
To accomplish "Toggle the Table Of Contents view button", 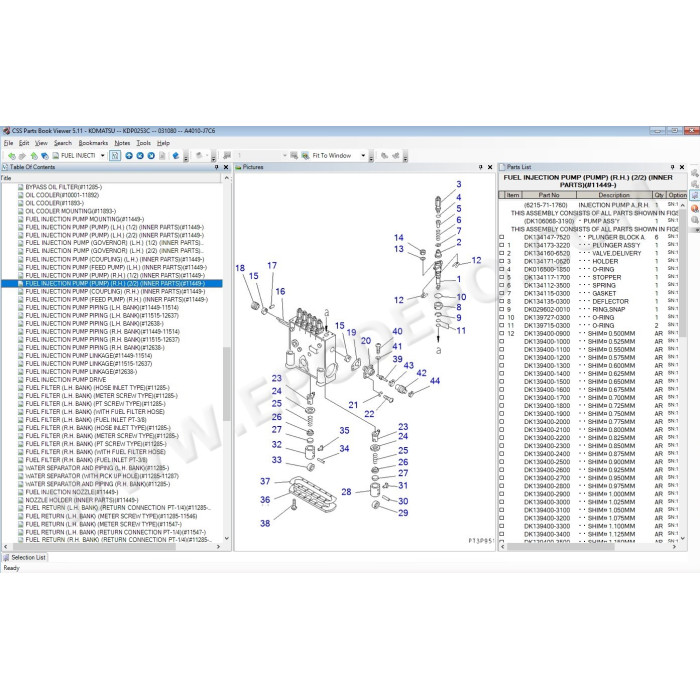I will (x=115, y=155).
